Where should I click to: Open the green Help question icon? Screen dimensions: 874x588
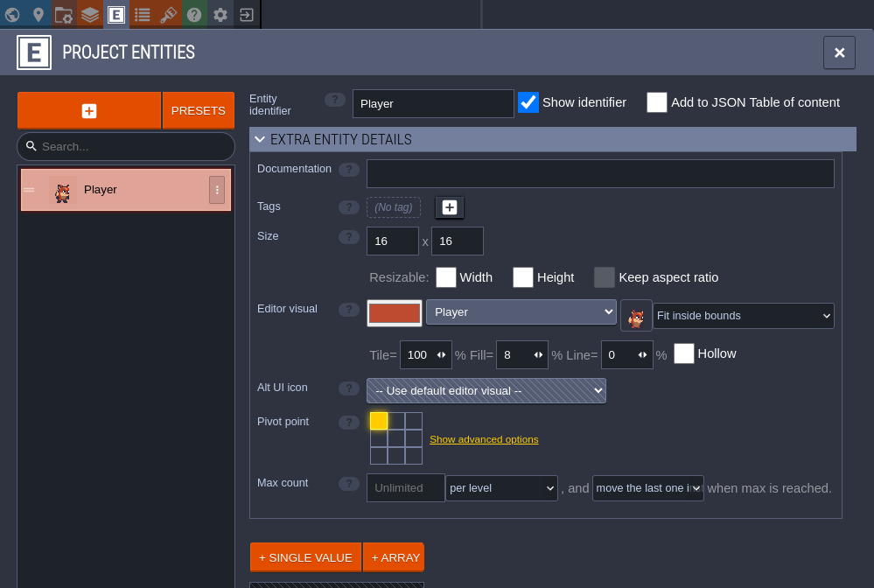tap(194, 14)
